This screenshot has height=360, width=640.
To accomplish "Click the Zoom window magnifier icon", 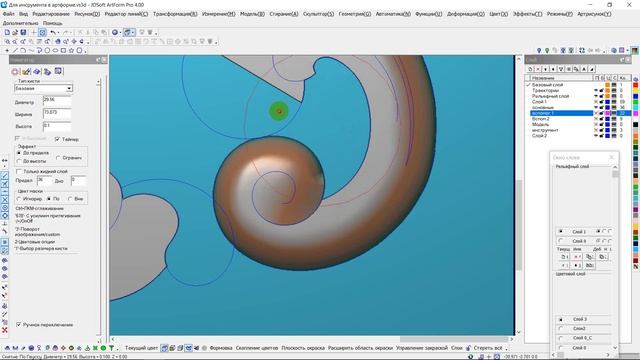I will coord(7,41).
